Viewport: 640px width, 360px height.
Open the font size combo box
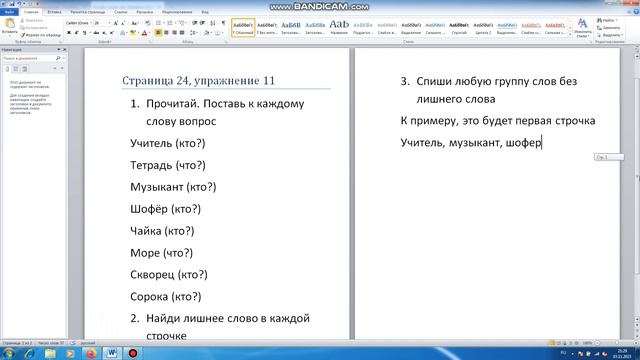coord(102,23)
